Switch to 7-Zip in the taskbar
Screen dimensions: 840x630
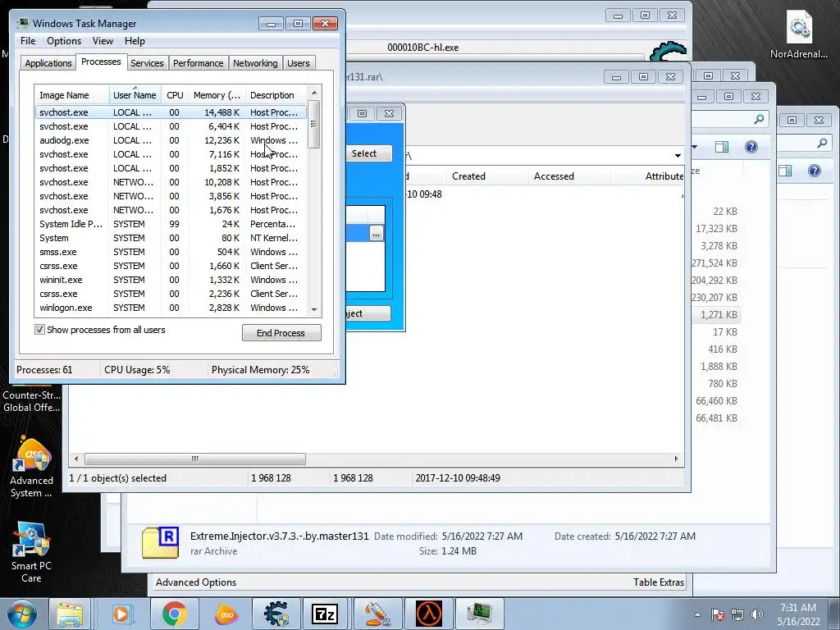pos(325,614)
